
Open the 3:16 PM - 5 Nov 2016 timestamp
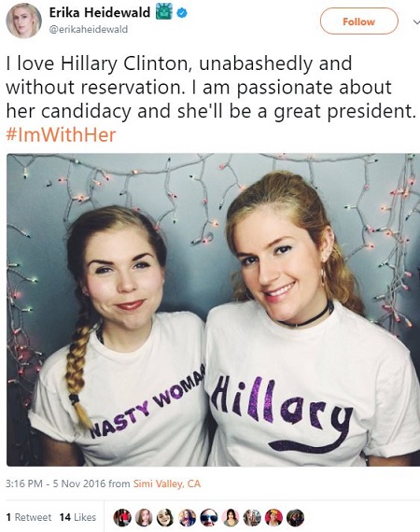click(x=55, y=483)
